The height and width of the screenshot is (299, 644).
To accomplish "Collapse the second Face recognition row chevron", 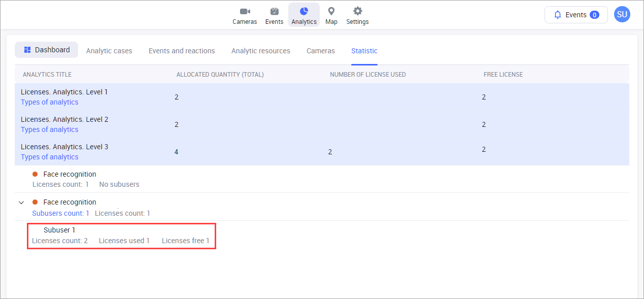I will [21, 203].
